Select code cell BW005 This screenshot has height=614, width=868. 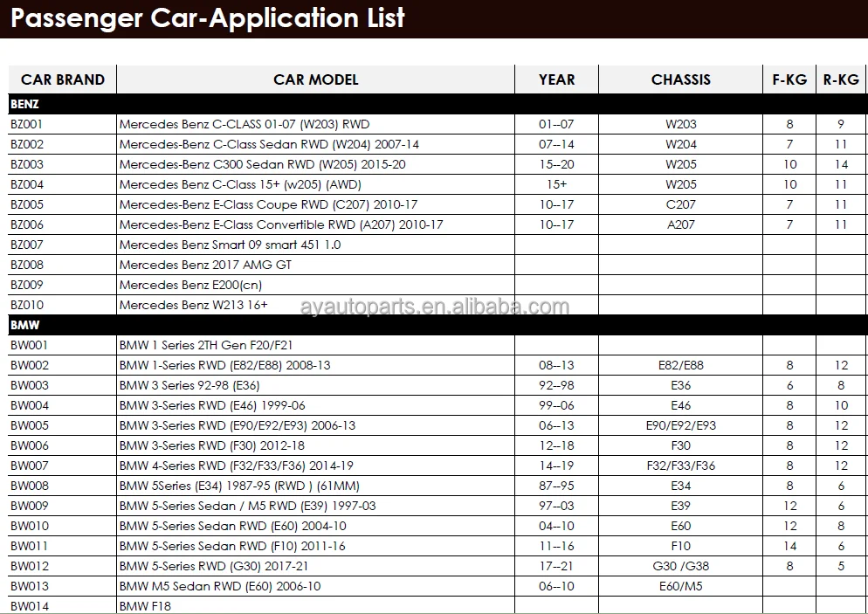click(x=63, y=425)
